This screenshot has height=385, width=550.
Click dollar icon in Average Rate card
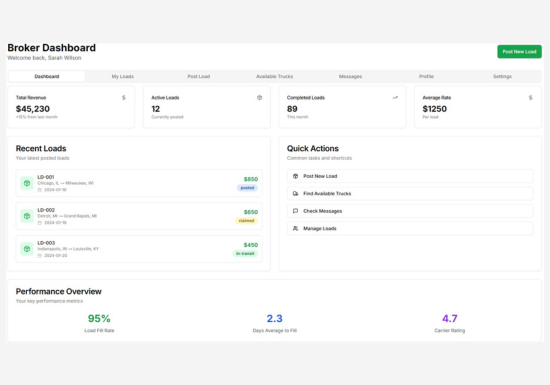(530, 97)
